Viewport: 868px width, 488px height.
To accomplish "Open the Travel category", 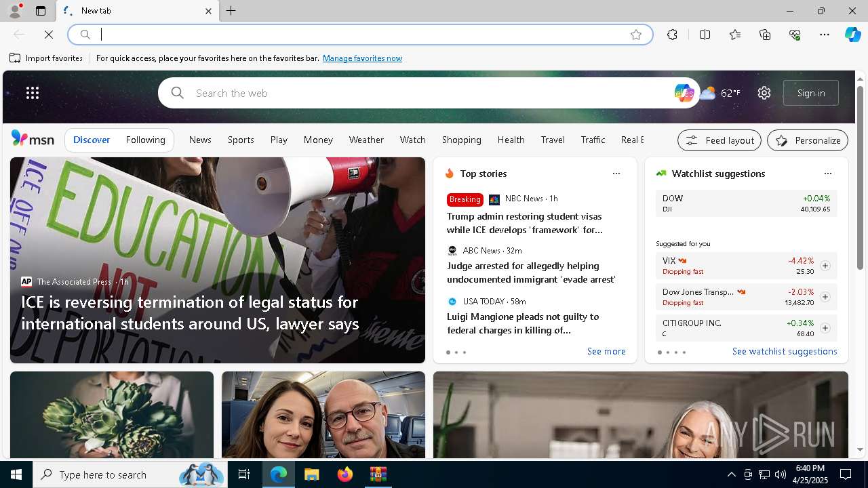I will coord(553,140).
